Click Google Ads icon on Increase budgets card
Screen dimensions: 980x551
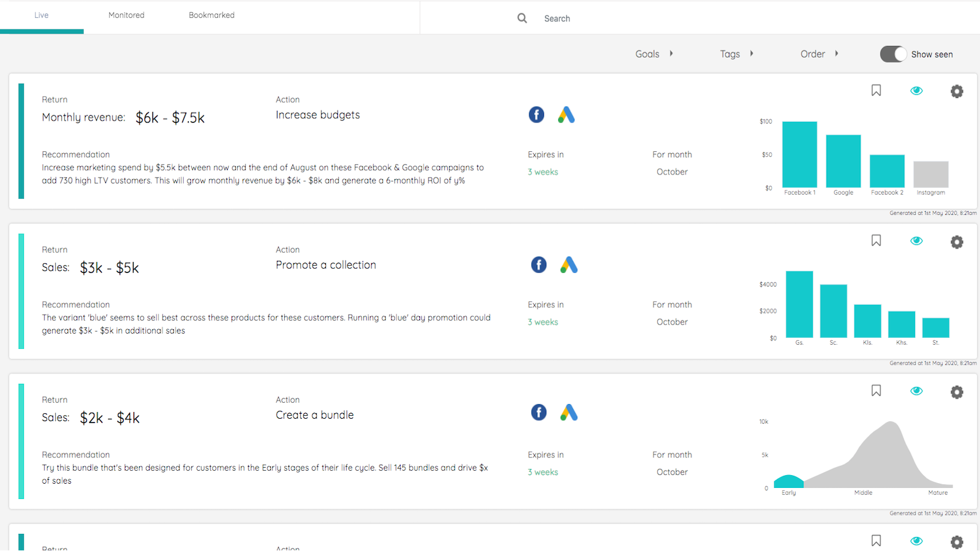(567, 114)
